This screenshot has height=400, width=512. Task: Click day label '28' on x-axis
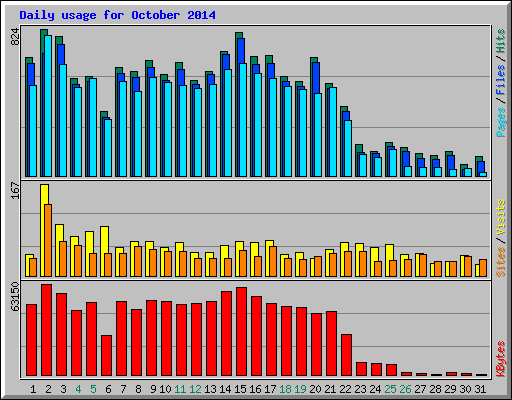(435, 389)
